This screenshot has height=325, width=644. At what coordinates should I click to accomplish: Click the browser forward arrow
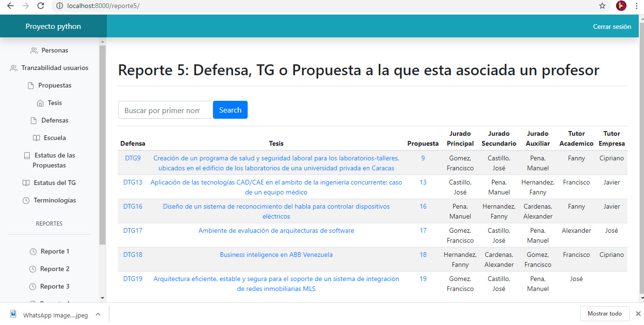click(x=26, y=6)
